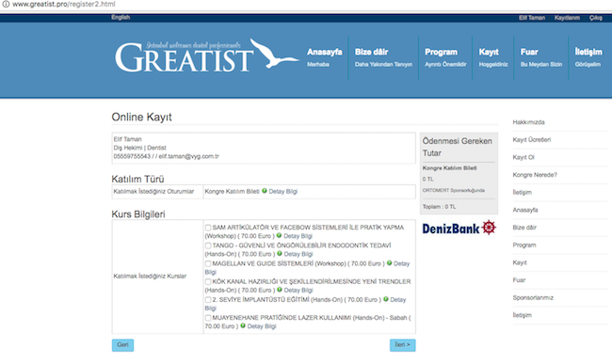
Task: Open Program in the sidebar
Action: point(524,245)
